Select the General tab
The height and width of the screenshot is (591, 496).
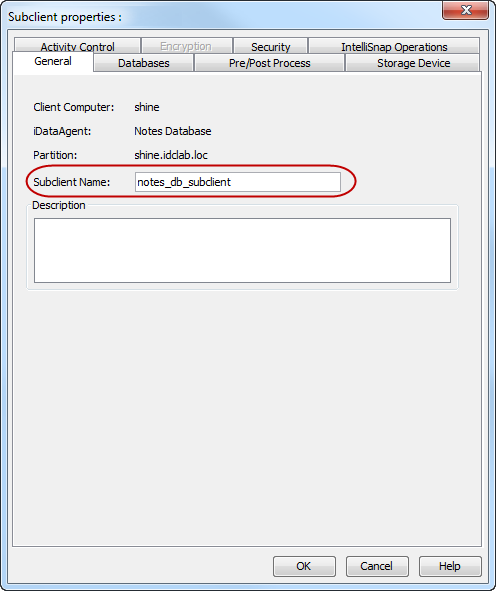coord(53,61)
